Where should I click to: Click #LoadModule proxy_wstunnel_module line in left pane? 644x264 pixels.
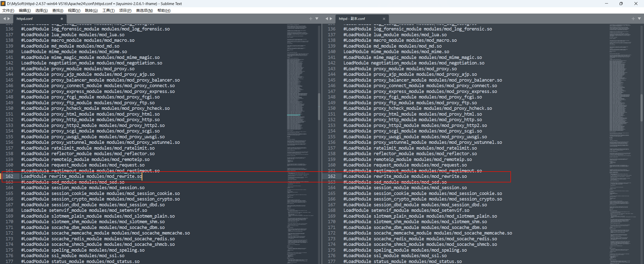click(100, 142)
